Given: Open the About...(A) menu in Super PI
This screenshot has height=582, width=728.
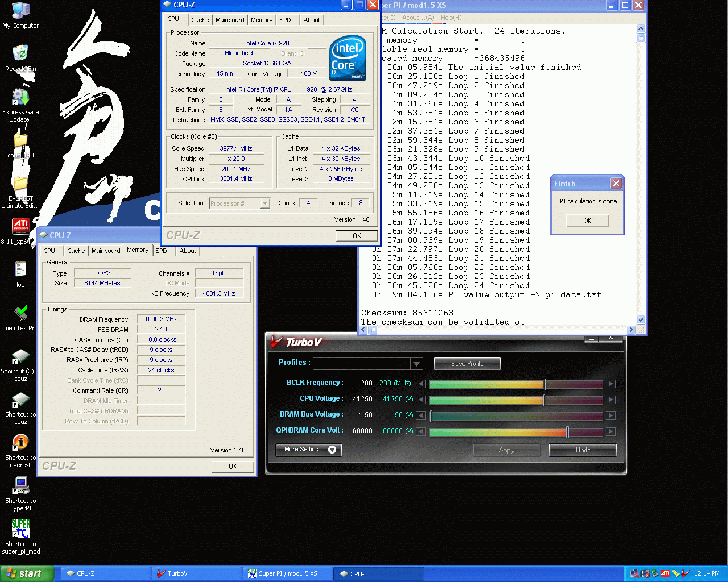Looking at the screenshot, I should coord(418,18).
